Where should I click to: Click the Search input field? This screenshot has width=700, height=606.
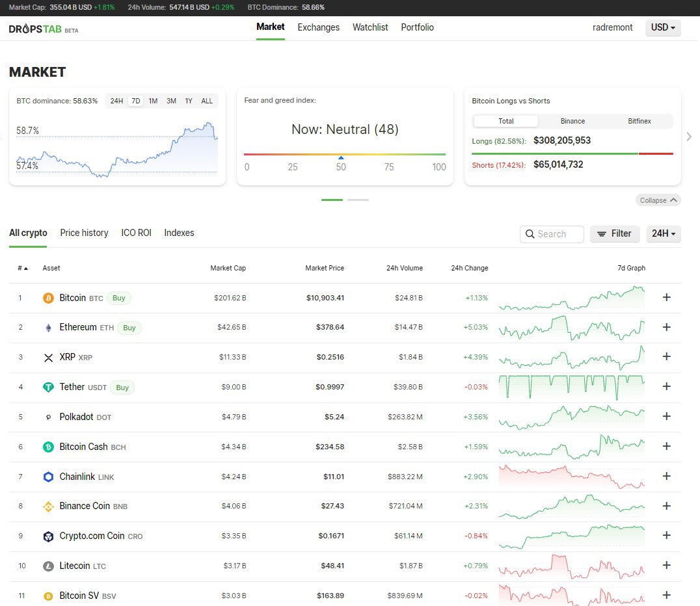(552, 234)
